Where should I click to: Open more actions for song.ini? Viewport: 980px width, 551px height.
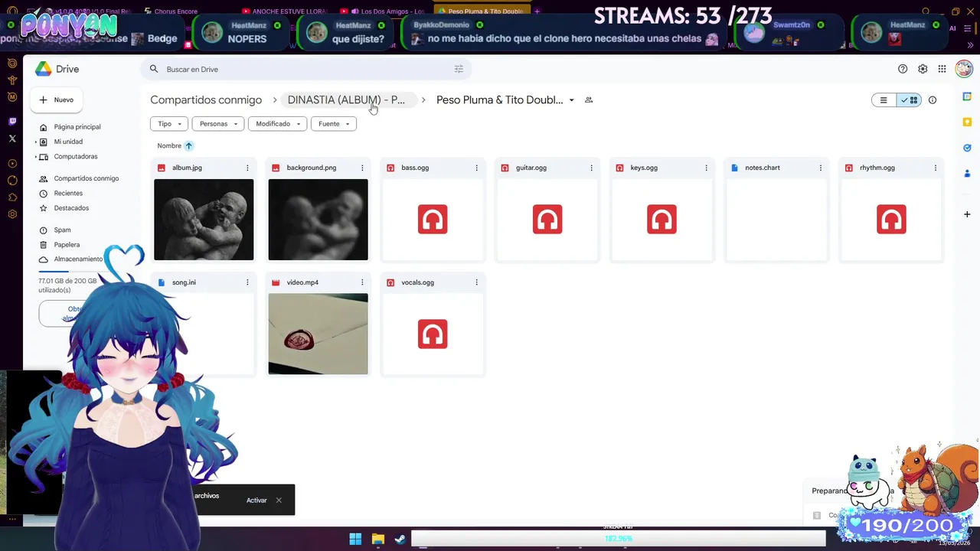[247, 282]
